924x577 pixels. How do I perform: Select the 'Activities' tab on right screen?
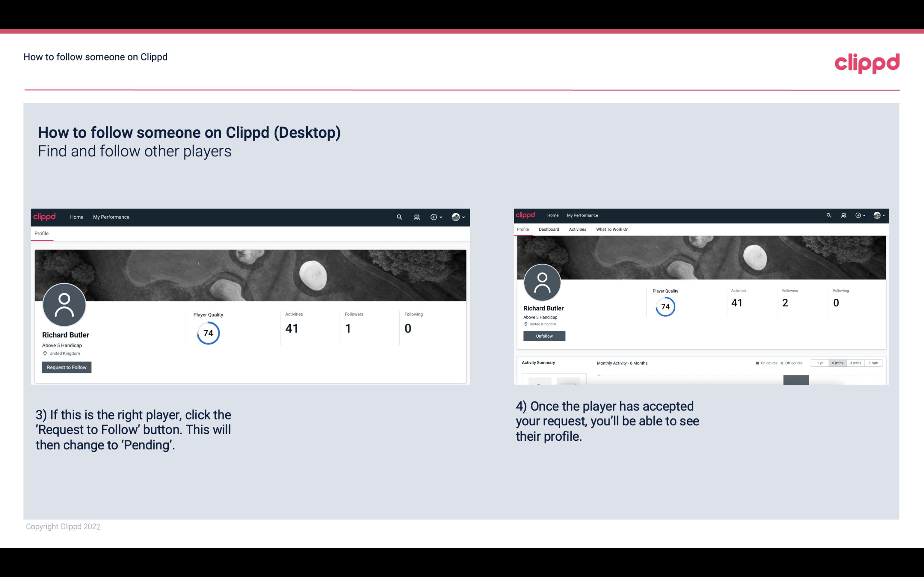577,229
